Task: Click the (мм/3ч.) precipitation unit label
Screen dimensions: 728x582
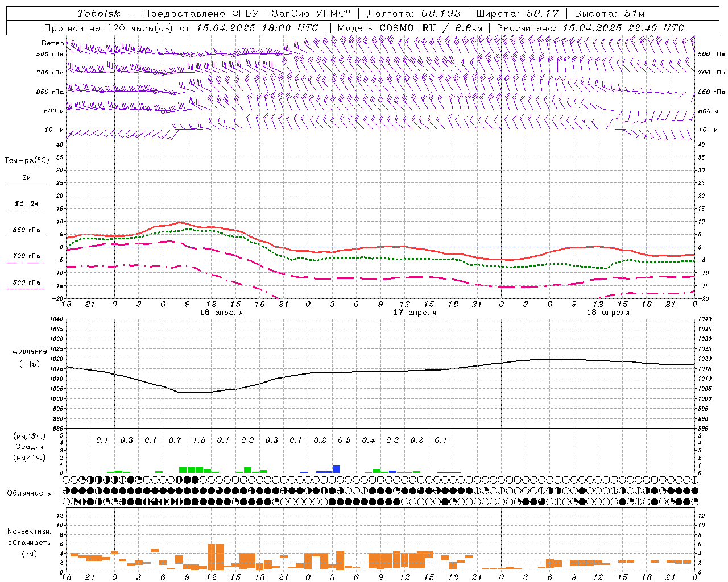Action: tap(30, 436)
